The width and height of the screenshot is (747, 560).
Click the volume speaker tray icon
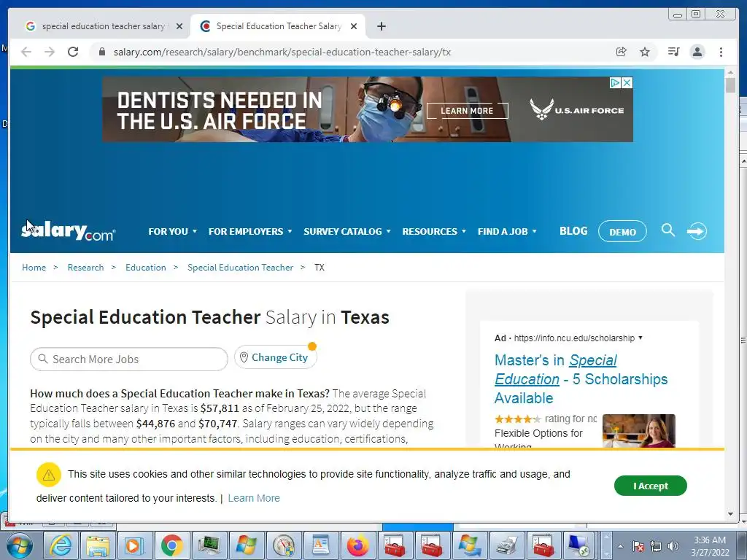(673, 546)
